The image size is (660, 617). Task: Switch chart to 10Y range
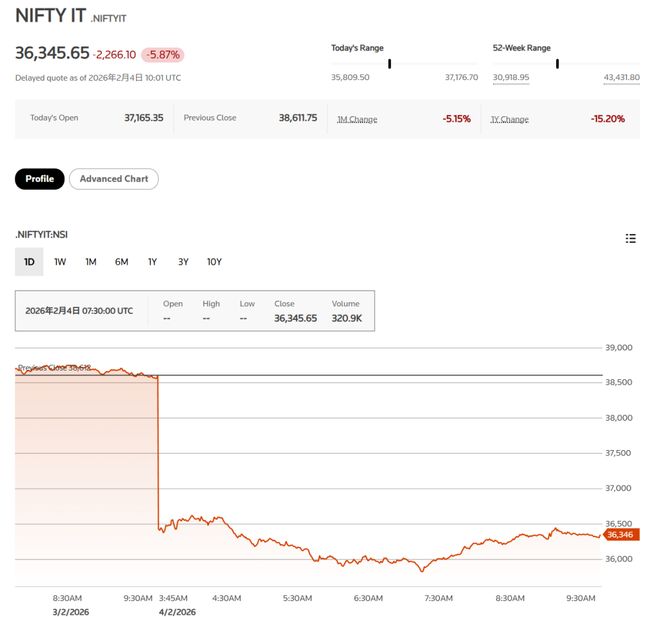pyautogui.click(x=214, y=262)
